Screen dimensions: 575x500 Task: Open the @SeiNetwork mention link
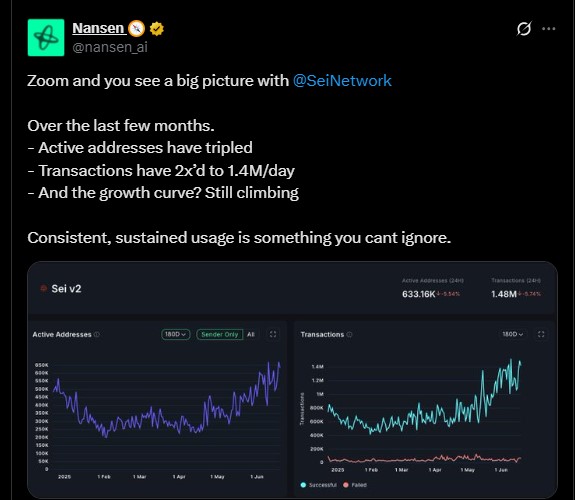click(x=342, y=81)
